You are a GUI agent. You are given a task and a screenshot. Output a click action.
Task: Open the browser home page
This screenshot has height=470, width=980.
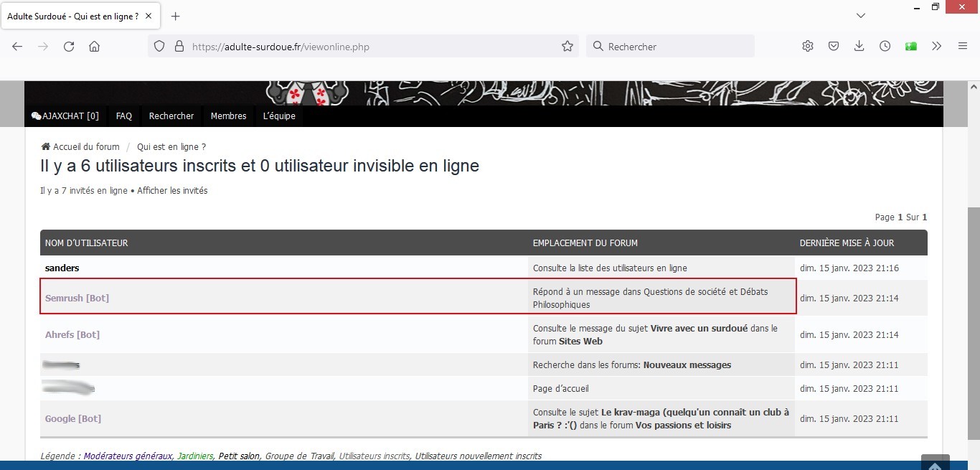94,46
